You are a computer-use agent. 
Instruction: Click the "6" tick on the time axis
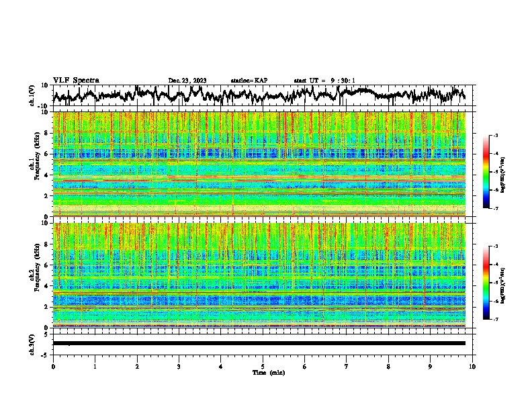(305, 367)
